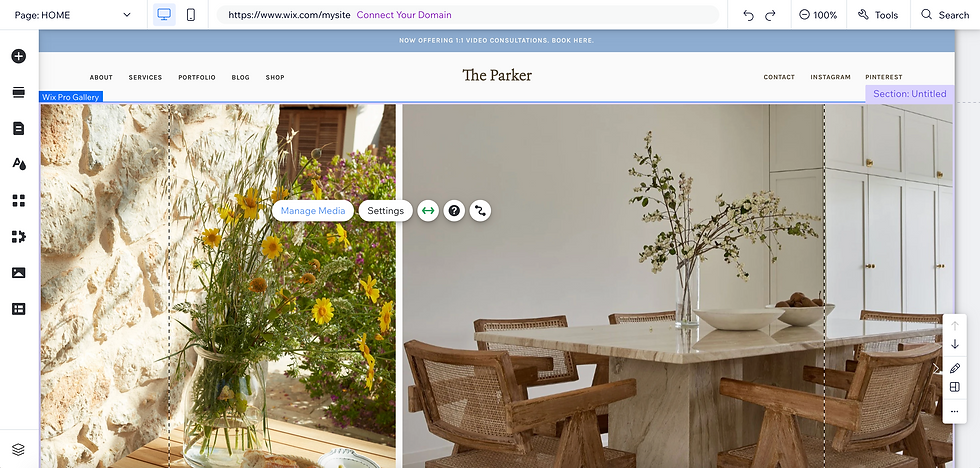Open the Tools menu
Image resolution: width=980 pixels, height=468 pixels.
click(878, 15)
